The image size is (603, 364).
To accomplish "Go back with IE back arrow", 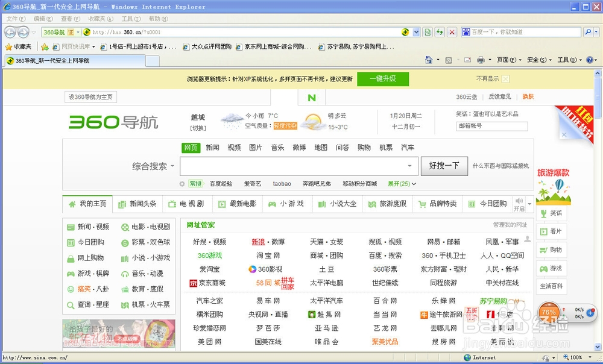I will click(10, 33).
